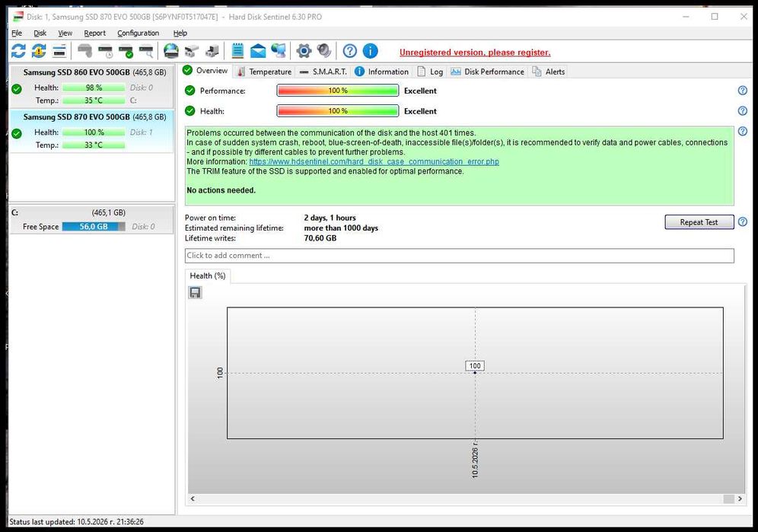Click the graph's left scroll arrow
Image resolution: width=758 pixels, height=532 pixels.
193,499
